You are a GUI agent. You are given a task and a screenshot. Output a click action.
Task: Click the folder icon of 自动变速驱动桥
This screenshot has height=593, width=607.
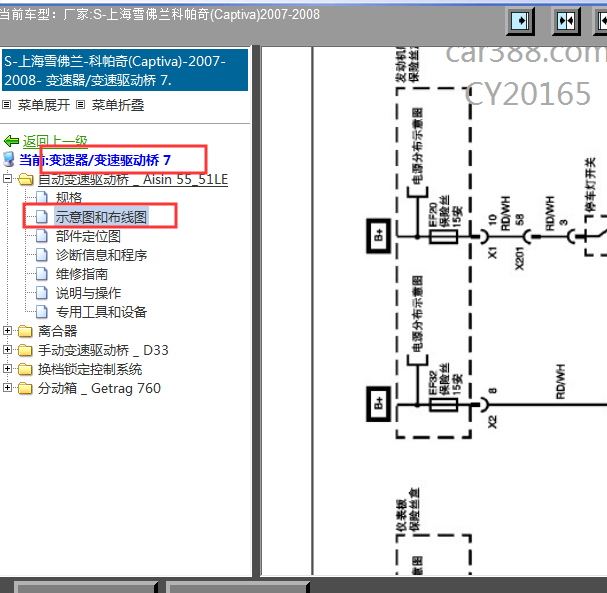26,180
